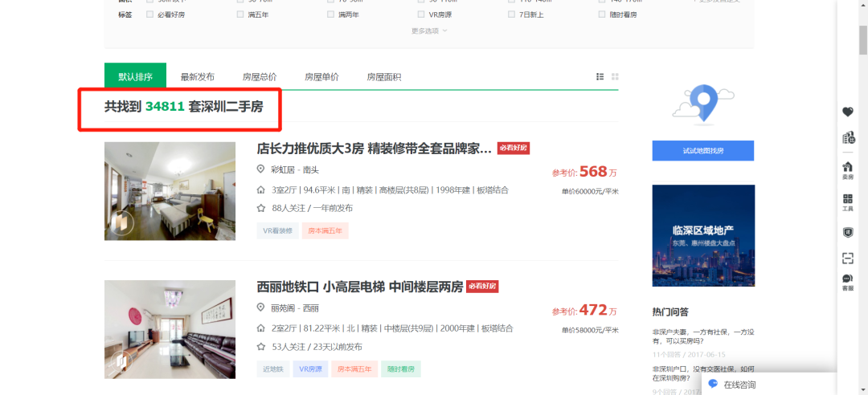Screen dimensions: 868x395
Task: Click the VR看装修 tag
Action: pyautogui.click(x=277, y=230)
